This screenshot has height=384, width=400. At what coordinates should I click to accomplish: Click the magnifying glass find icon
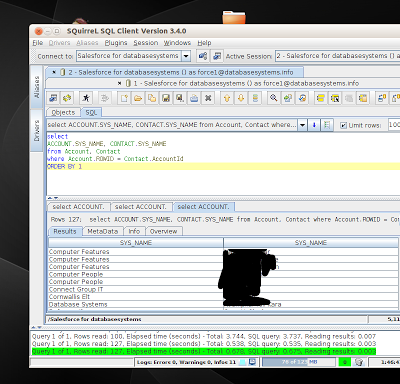point(274,98)
